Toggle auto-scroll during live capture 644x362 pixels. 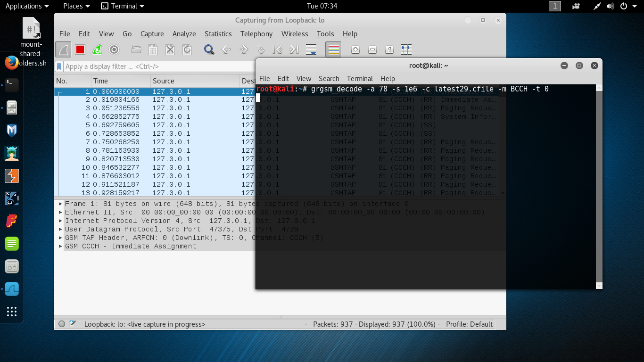(311, 49)
